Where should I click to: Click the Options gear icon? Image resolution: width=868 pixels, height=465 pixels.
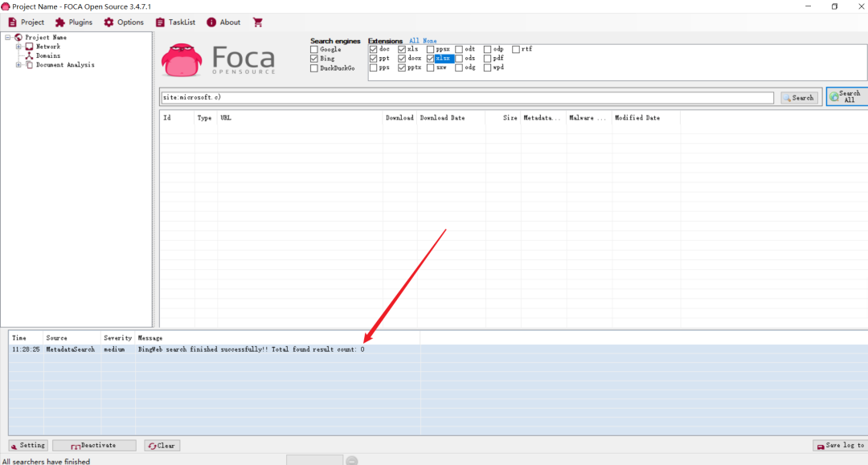tap(108, 22)
